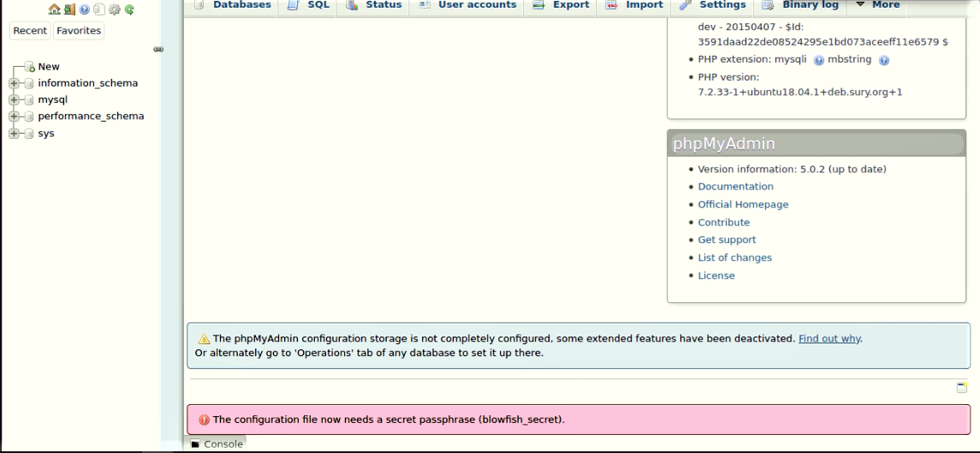Click the database icon beside information_schema
The height and width of the screenshot is (453, 980).
click(29, 83)
